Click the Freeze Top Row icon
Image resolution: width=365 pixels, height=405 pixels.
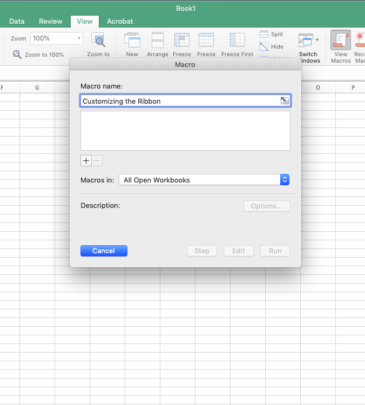206,40
